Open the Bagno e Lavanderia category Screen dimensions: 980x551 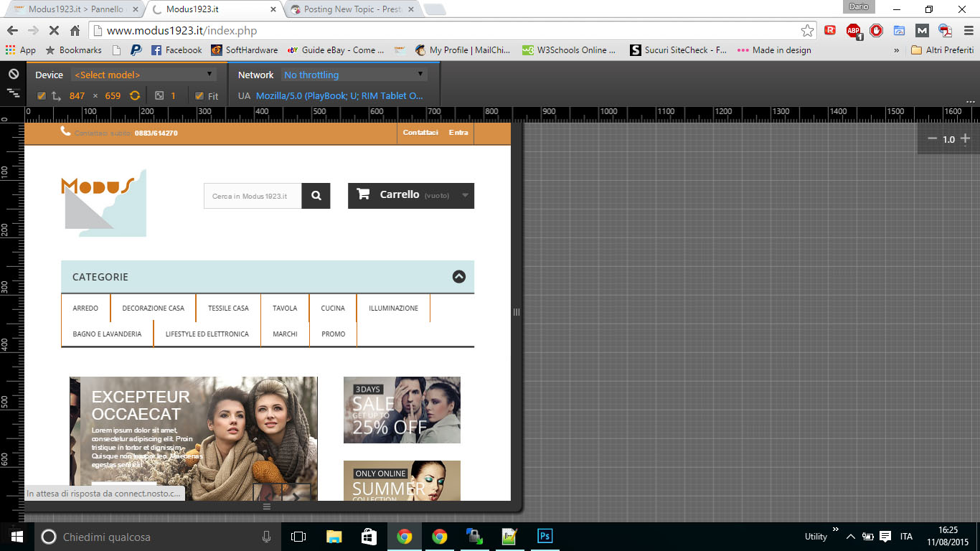tap(108, 334)
